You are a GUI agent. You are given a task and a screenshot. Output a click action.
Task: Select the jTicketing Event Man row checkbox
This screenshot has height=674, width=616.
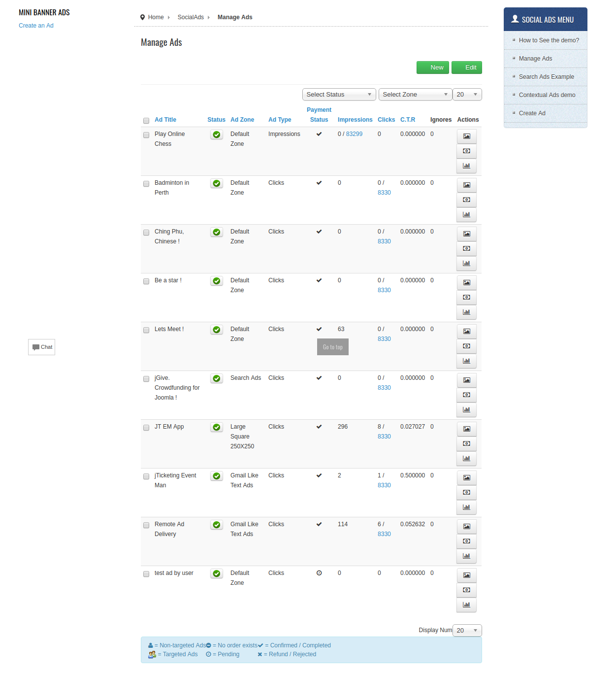(x=146, y=476)
